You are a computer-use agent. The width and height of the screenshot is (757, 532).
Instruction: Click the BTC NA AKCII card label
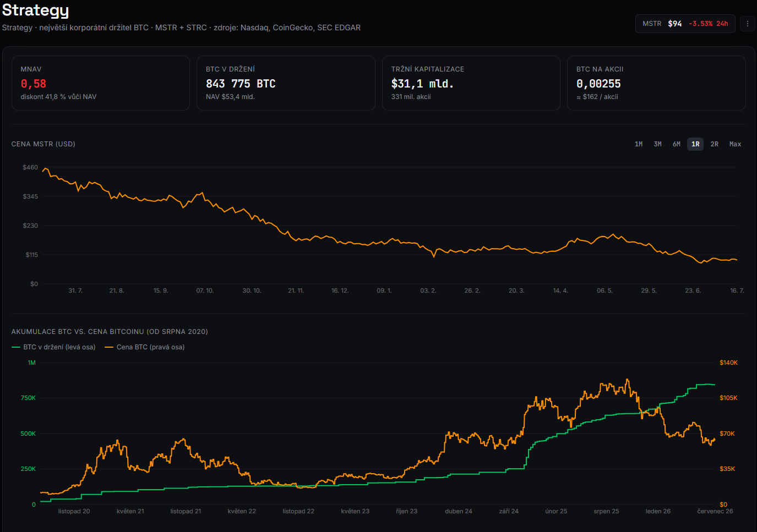(600, 69)
